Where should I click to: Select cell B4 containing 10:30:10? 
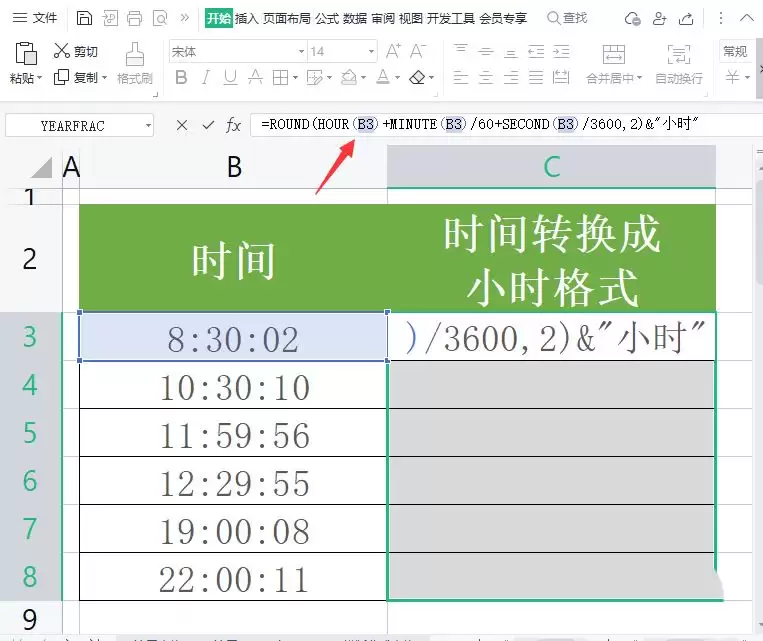[x=234, y=385]
